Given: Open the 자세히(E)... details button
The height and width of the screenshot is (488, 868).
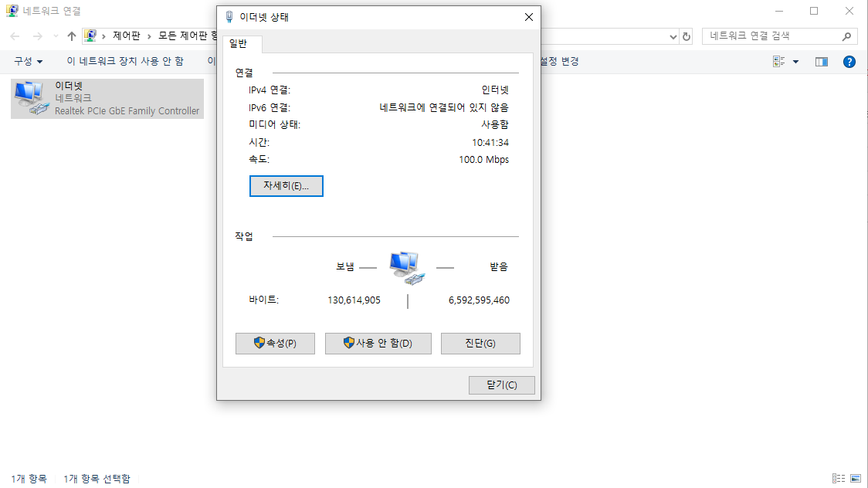Looking at the screenshot, I should point(287,186).
